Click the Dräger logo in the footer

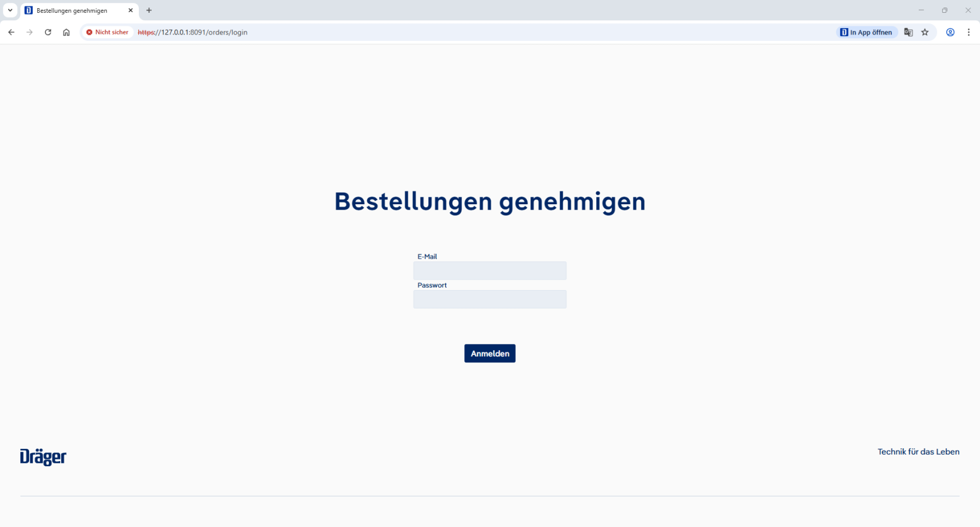point(43,457)
